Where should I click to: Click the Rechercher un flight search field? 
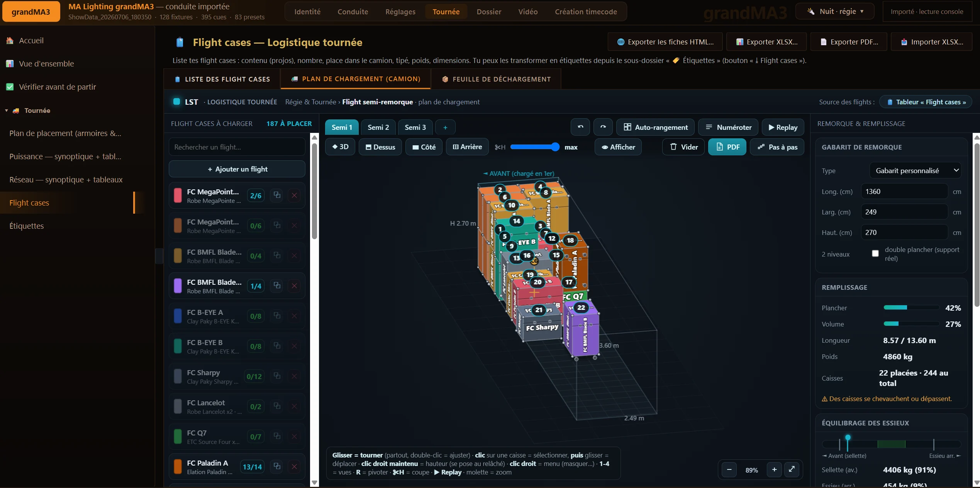click(237, 147)
